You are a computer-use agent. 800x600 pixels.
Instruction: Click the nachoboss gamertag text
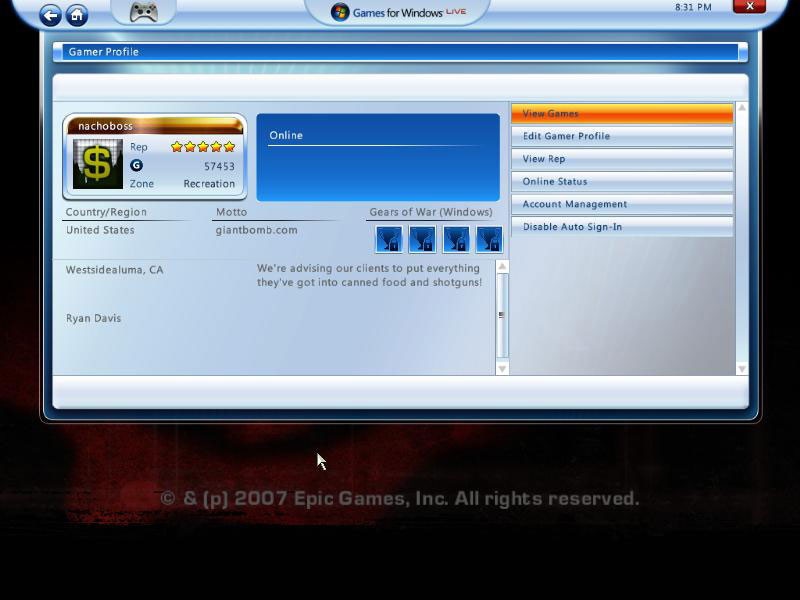(x=106, y=126)
